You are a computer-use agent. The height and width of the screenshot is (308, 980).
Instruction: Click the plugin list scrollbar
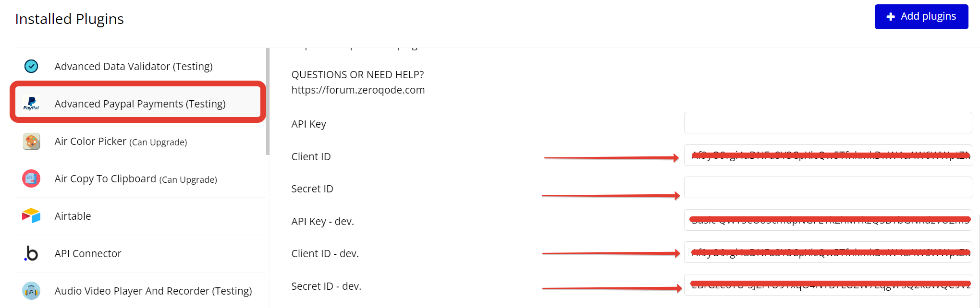click(x=268, y=101)
